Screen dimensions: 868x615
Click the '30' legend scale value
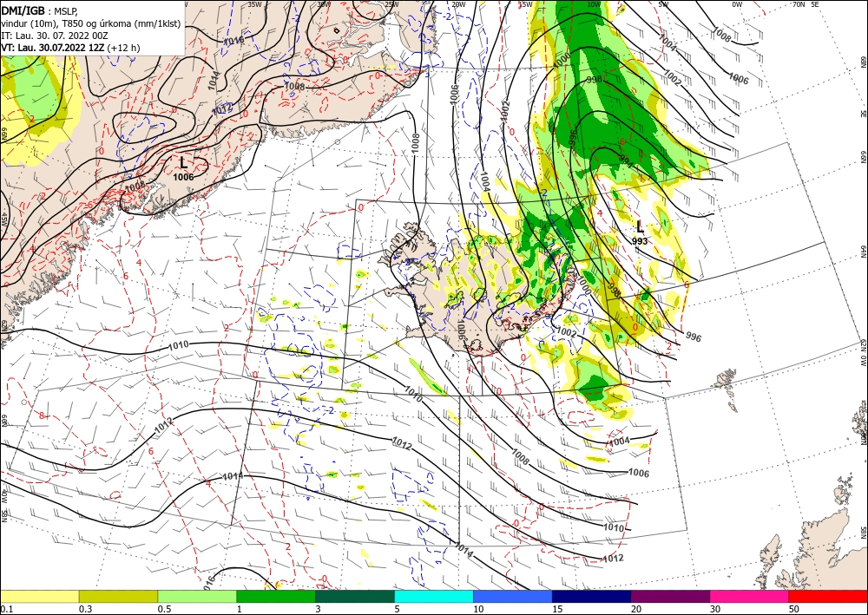(715, 609)
